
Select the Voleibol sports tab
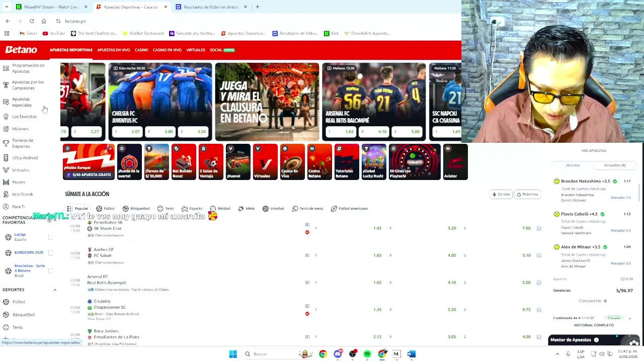point(273,209)
